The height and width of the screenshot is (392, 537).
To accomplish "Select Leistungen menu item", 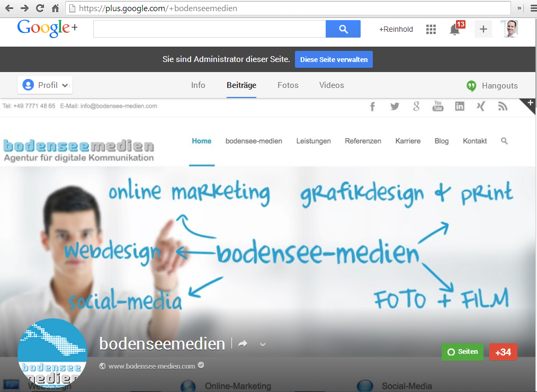I will (x=314, y=141).
